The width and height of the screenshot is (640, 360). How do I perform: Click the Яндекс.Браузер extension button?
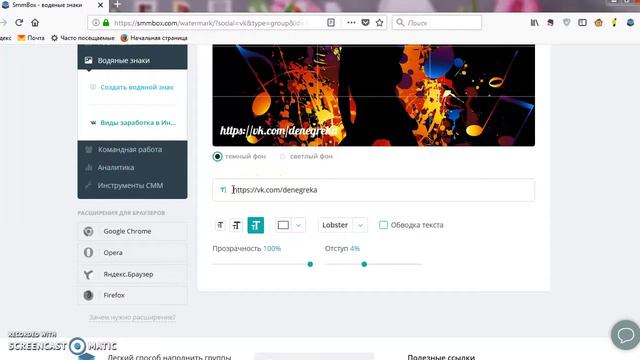click(x=132, y=274)
